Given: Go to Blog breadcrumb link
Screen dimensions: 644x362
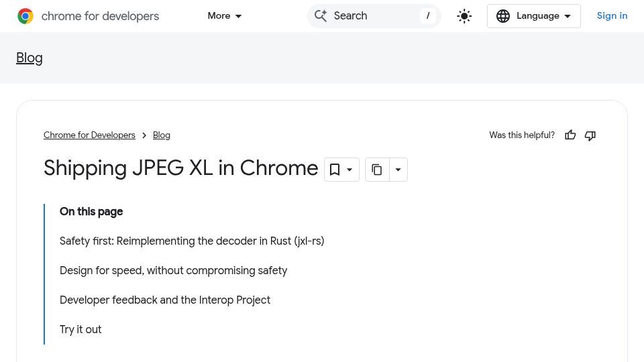Looking at the screenshot, I should [x=162, y=135].
